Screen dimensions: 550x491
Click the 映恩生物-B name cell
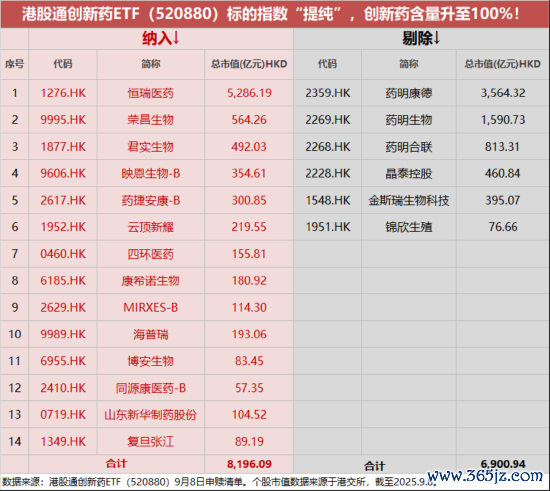pyautogui.click(x=150, y=173)
